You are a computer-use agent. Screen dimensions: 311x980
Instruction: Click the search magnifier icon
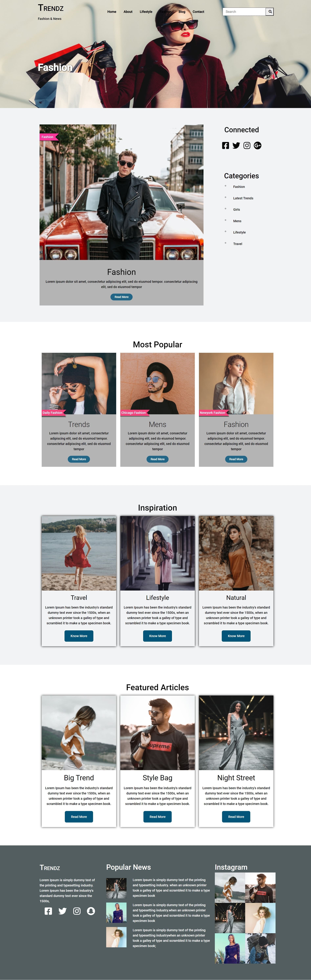[x=270, y=12]
